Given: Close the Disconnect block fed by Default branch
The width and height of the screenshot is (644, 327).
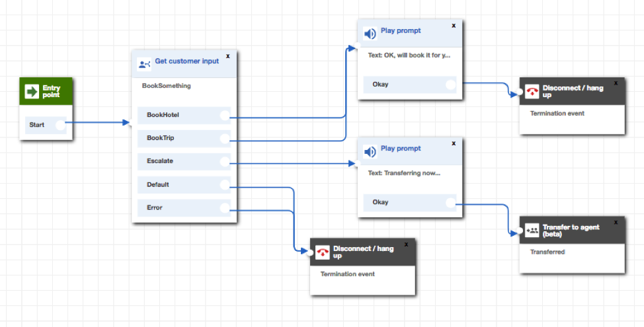Looking at the screenshot, I should pos(406,244).
